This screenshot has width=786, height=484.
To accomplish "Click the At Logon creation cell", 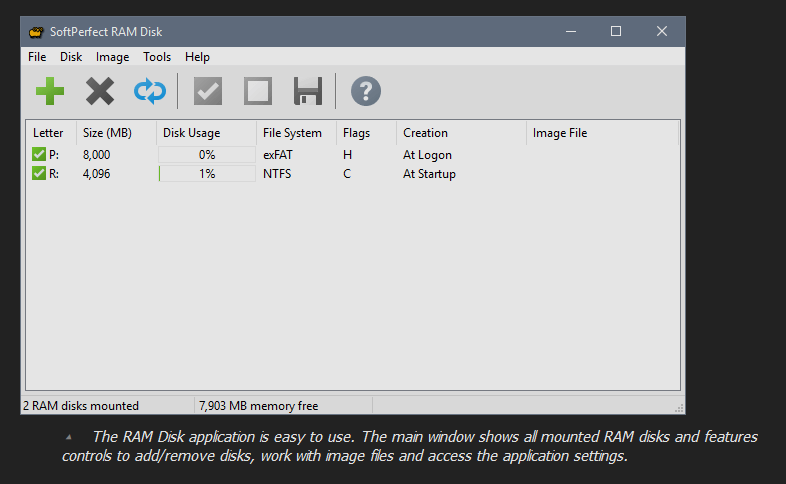I will click(x=427, y=155).
